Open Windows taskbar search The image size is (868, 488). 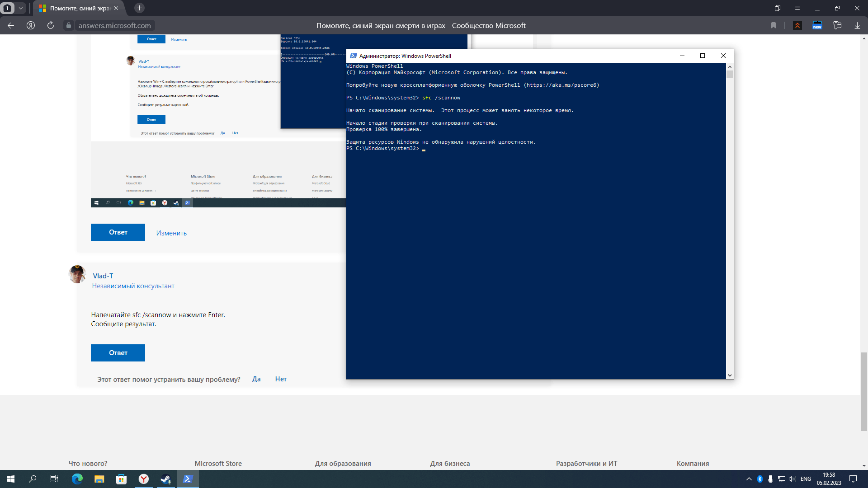pyautogui.click(x=33, y=479)
